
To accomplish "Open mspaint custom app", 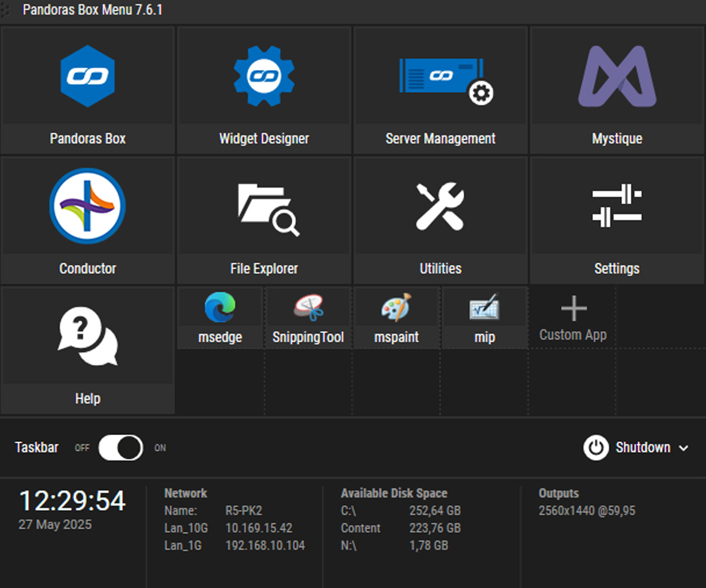I will click(x=397, y=318).
